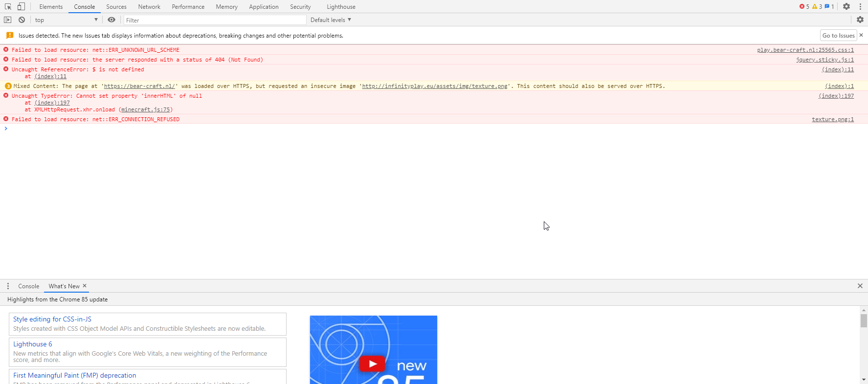Switch to the Network tab

(x=149, y=7)
